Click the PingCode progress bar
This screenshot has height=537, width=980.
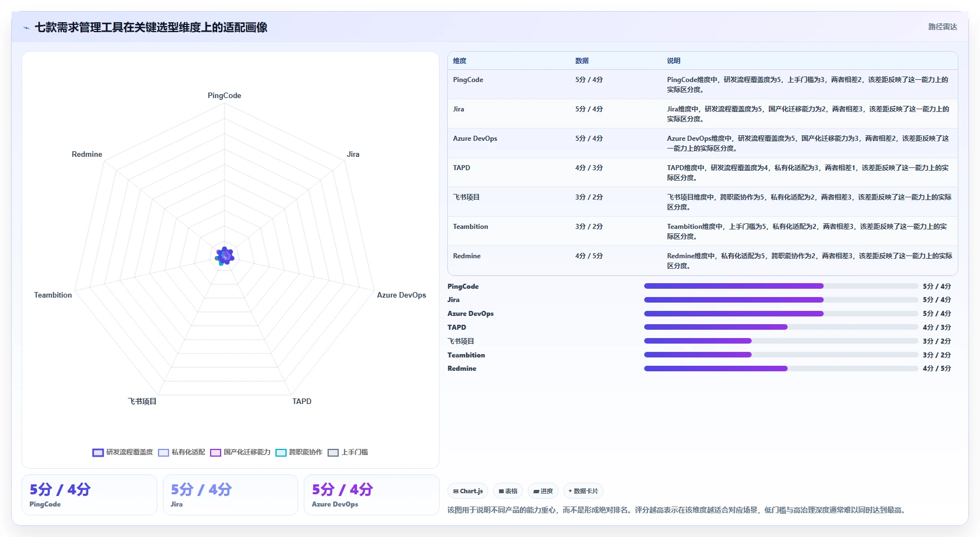781,286
